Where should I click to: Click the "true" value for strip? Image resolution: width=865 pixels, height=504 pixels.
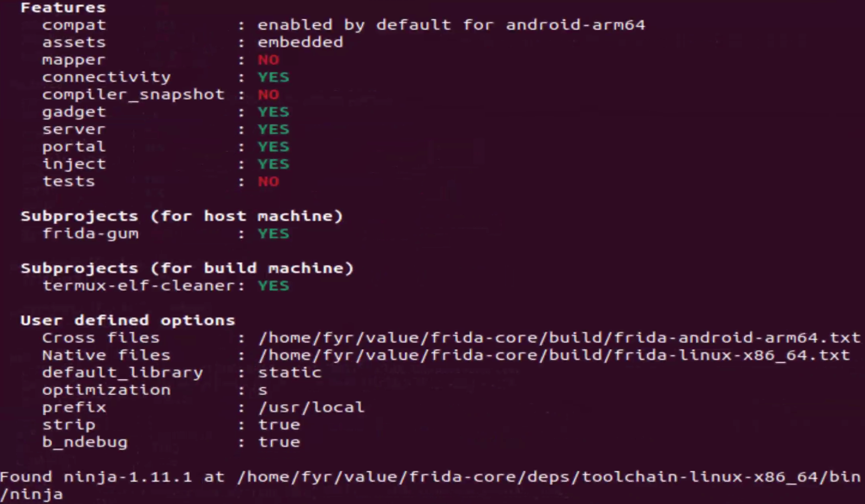279,425
